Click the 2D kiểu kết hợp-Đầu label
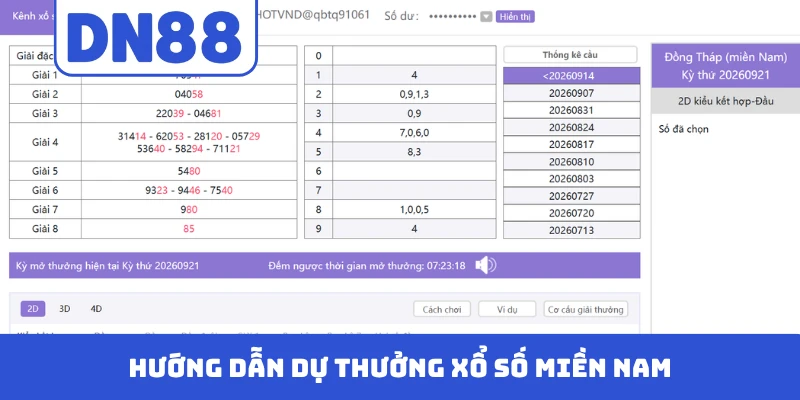The image size is (800, 400). (x=726, y=101)
